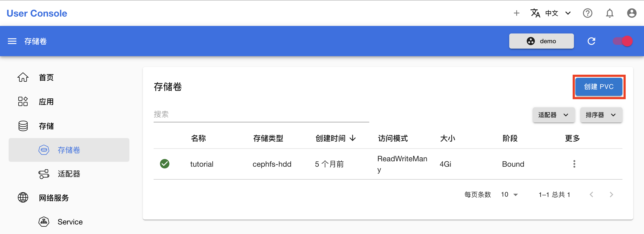
Task: Open more options for tutorial row
Action: tap(574, 164)
